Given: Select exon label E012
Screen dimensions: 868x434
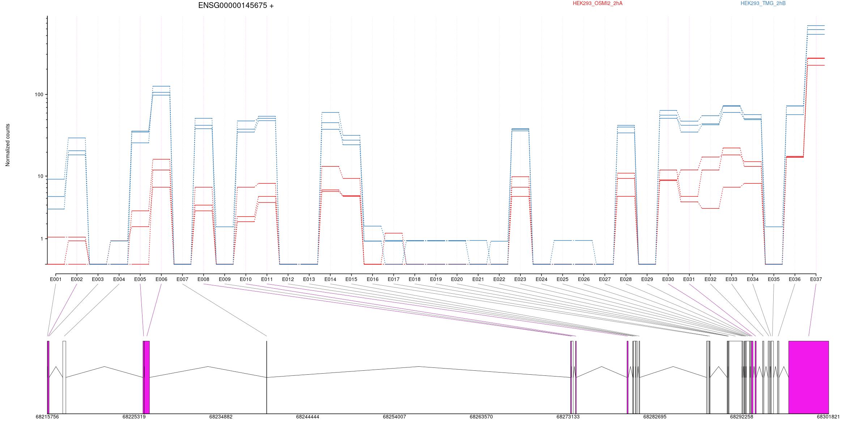Looking at the screenshot, I should coord(288,279).
